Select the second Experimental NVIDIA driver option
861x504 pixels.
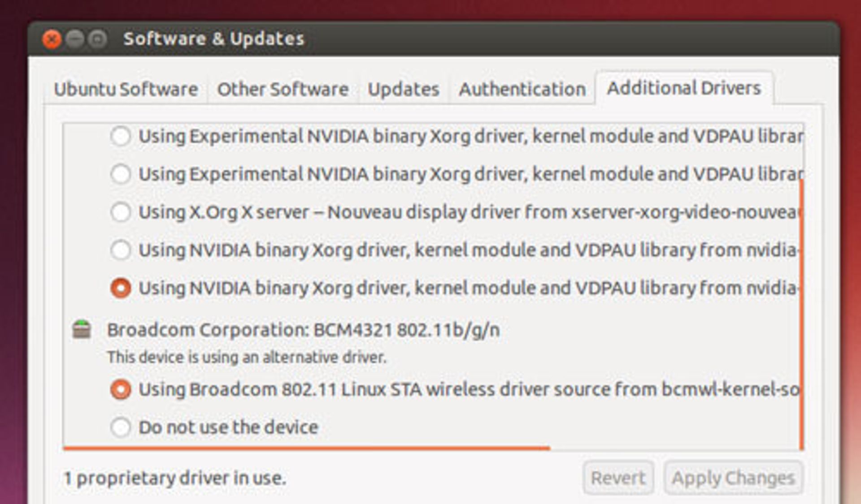(120, 175)
